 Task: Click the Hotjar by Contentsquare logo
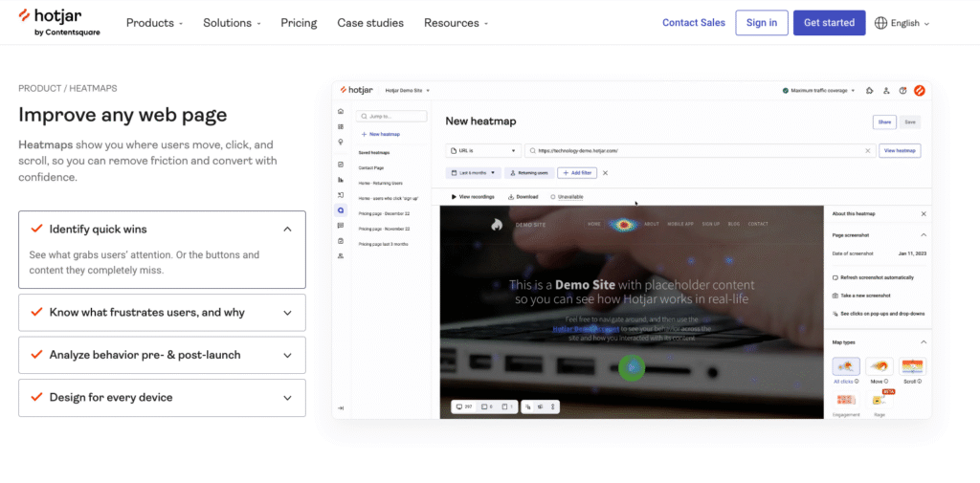pyautogui.click(x=59, y=23)
